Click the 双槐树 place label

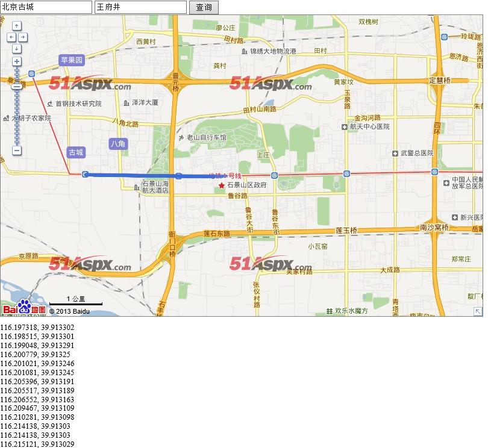coord(369,22)
